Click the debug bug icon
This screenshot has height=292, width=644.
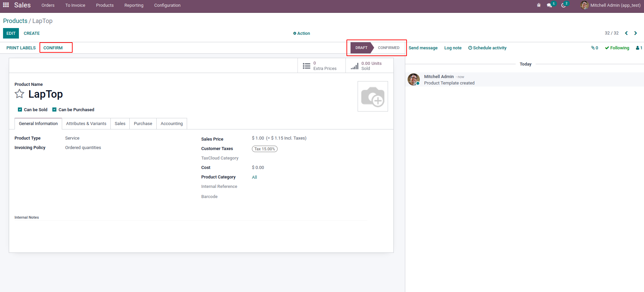click(539, 5)
